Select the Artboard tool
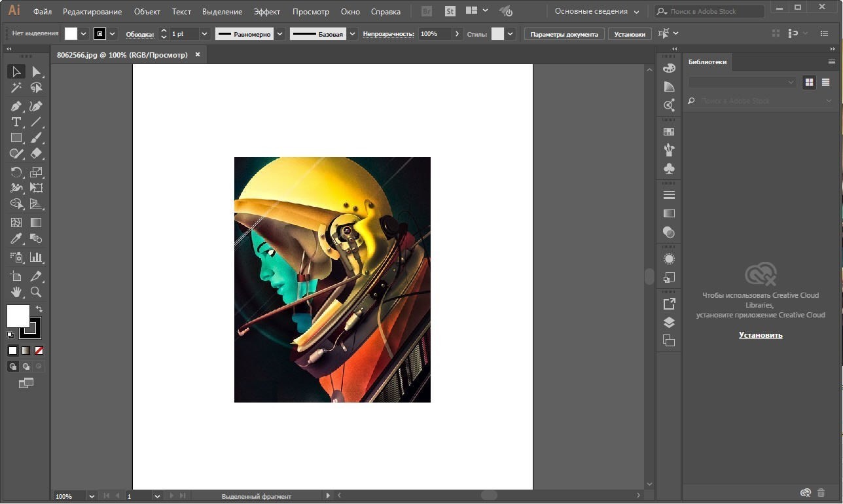 tap(16, 276)
